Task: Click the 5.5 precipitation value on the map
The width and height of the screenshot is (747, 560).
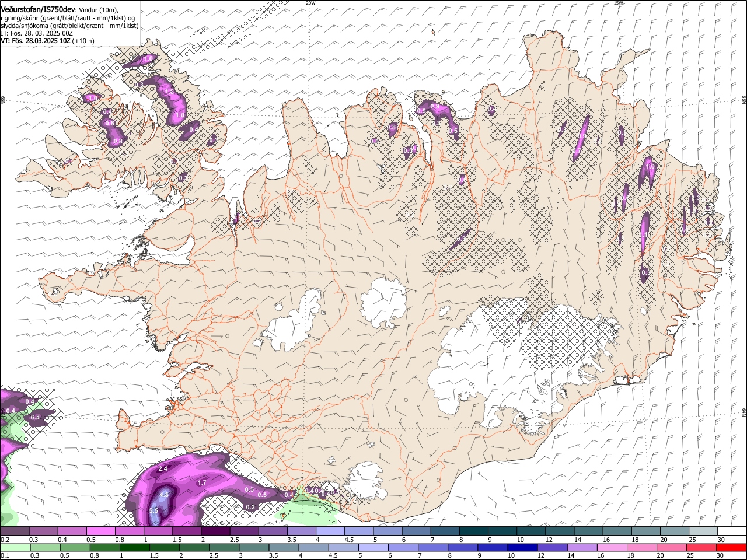Action: tap(154, 510)
